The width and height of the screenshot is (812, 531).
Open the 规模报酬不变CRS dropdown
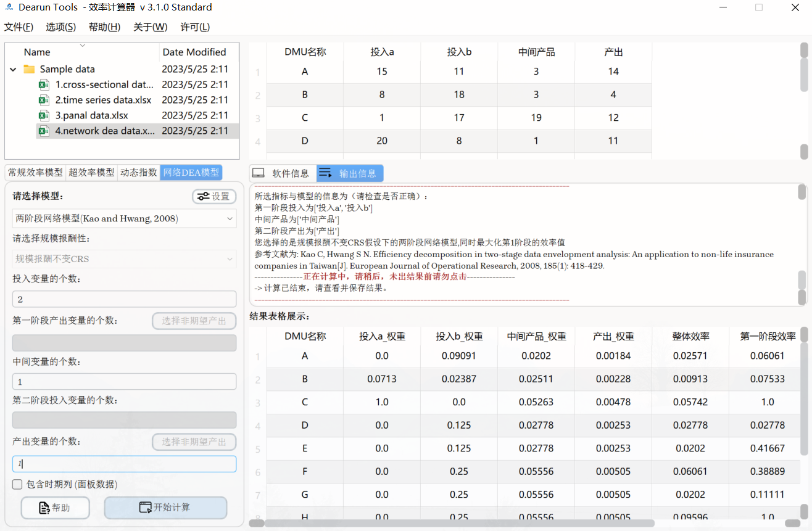coord(123,259)
